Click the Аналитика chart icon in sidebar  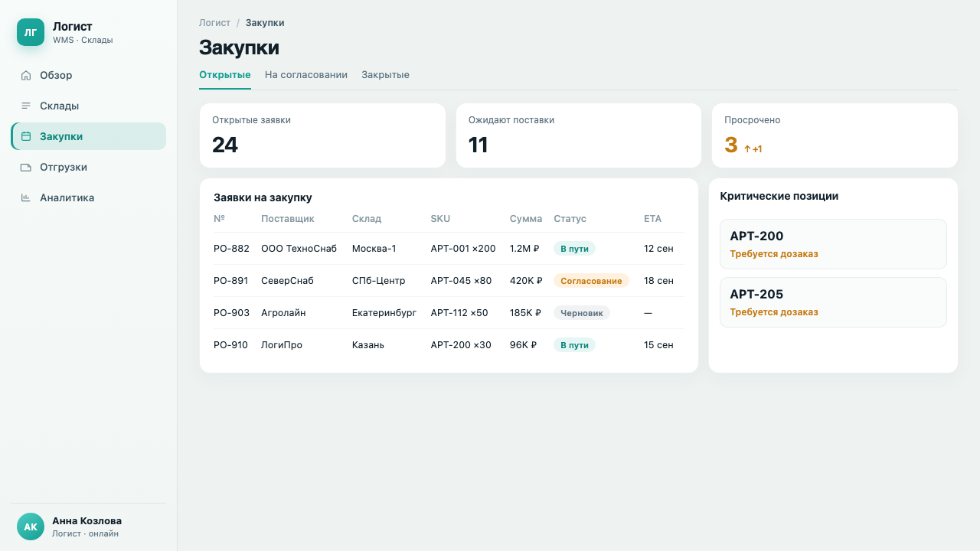pyautogui.click(x=26, y=197)
